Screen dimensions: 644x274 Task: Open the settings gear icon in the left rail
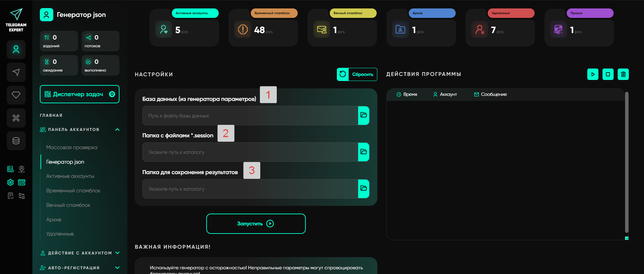(x=10, y=183)
